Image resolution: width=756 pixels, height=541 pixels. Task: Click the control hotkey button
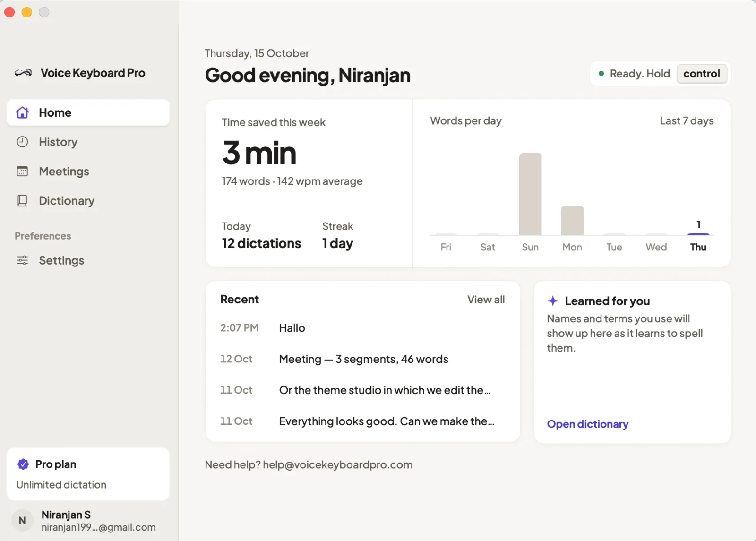coord(702,74)
